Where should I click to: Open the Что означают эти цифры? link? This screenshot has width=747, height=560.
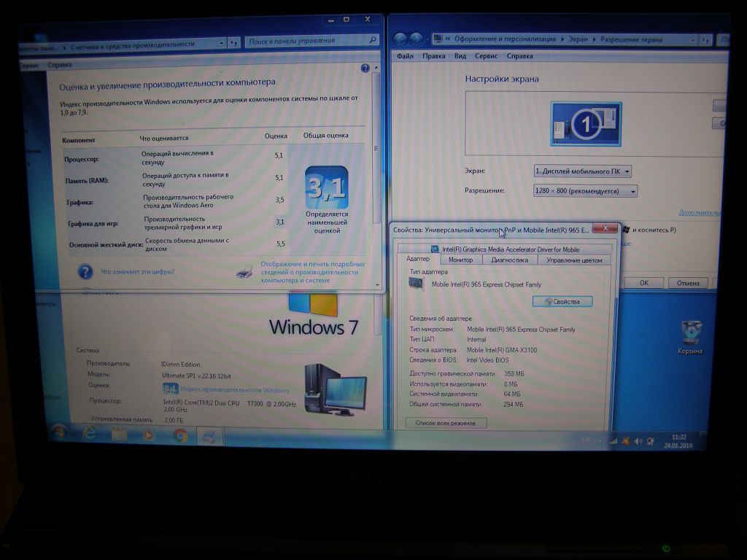point(138,271)
